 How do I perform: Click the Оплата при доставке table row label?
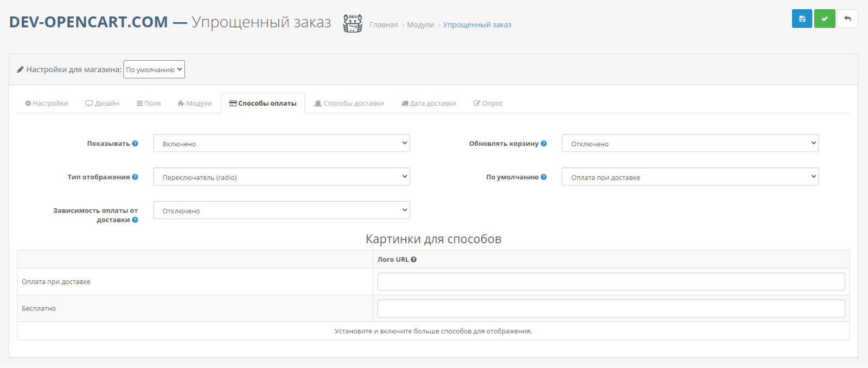(56, 282)
